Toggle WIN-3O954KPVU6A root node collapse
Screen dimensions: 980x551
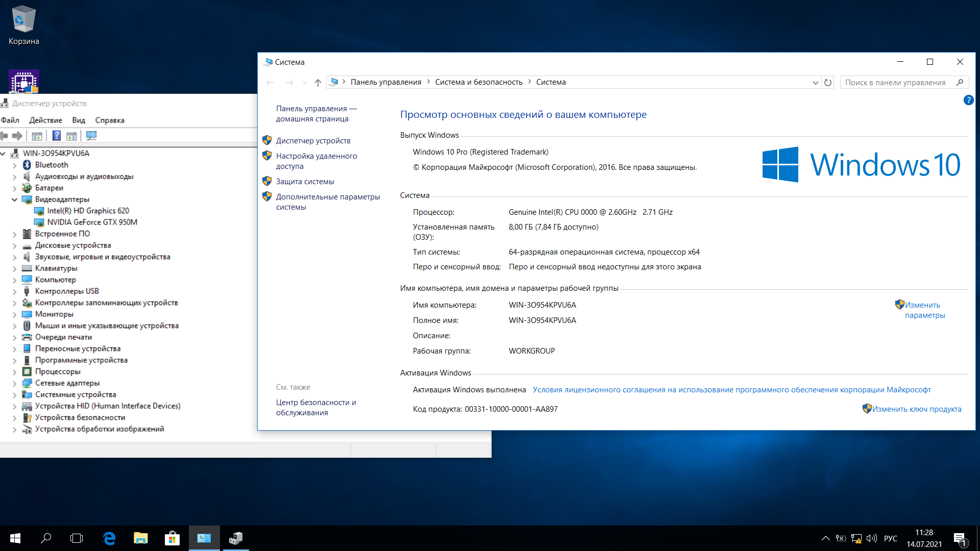coord(5,154)
